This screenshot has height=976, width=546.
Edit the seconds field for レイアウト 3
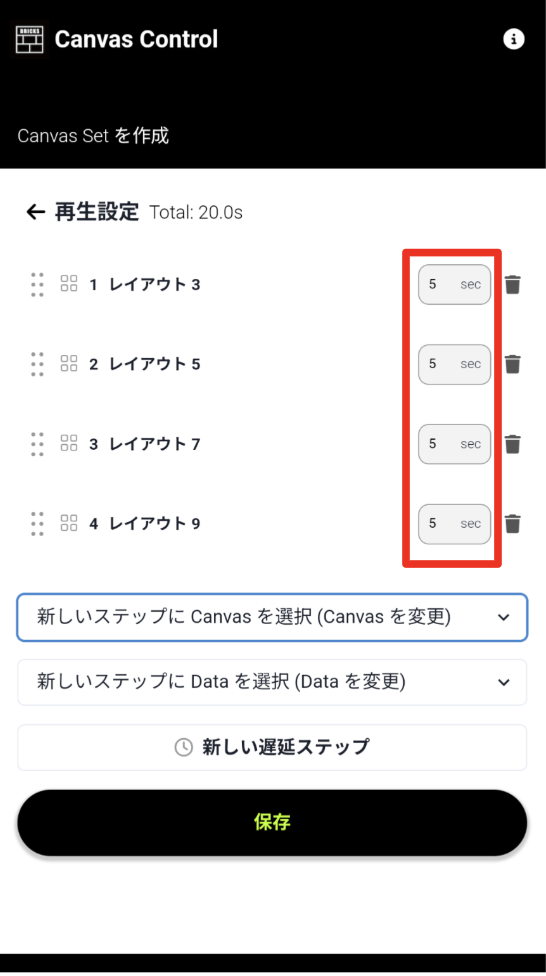(x=454, y=284)
